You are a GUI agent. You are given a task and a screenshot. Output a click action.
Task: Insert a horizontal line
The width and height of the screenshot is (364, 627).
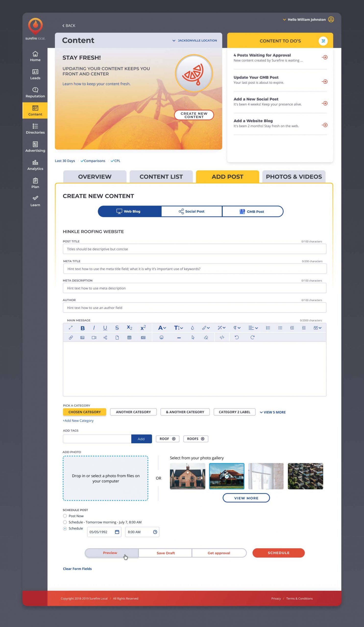pos(179,338)
